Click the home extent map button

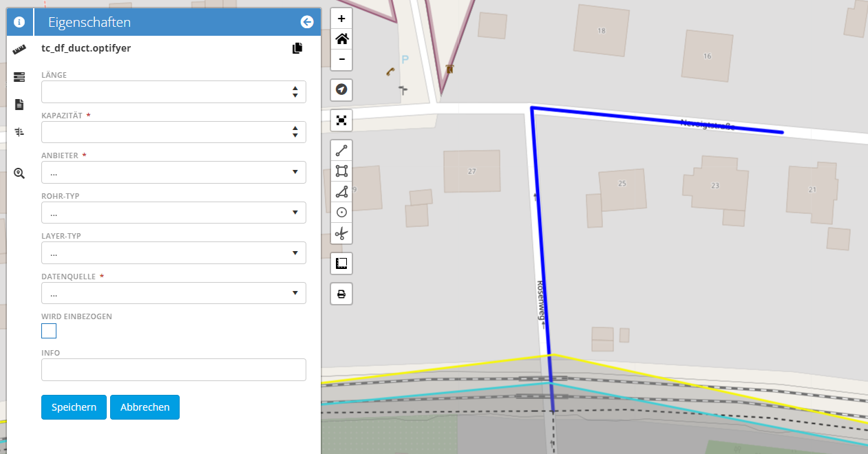(341, 39)
